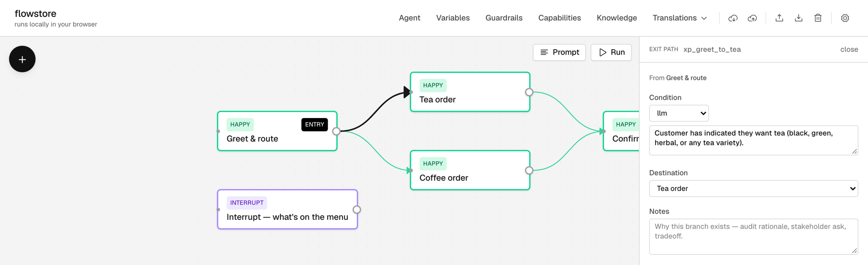Click the Tea order output port

(529, 92)
